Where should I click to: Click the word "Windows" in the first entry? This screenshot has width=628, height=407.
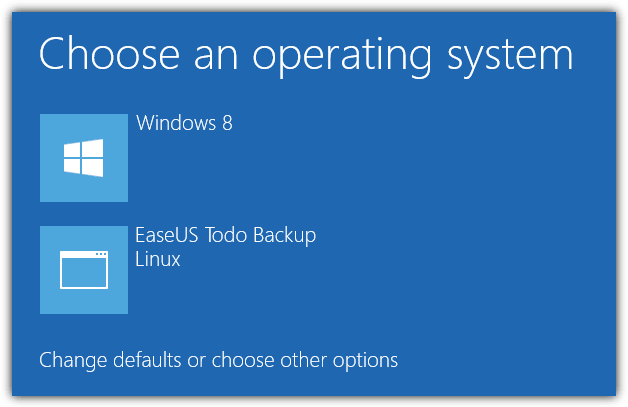click(176, 123)
